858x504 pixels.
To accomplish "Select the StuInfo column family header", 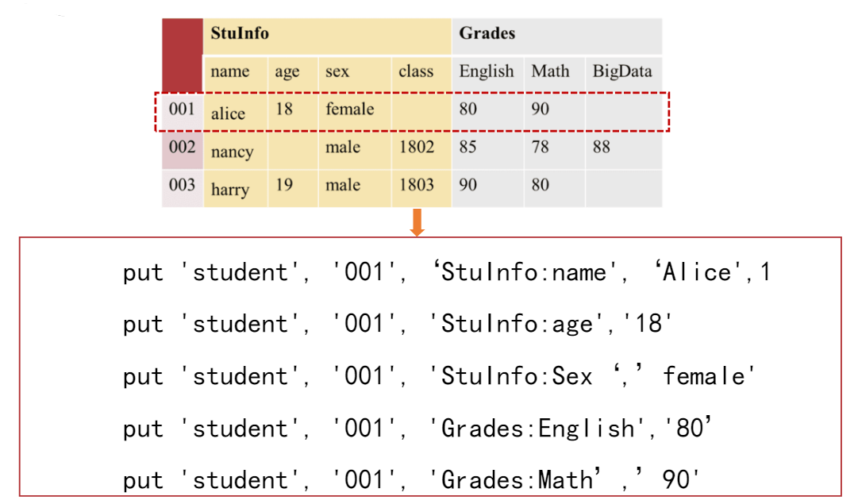I will point(327,37).
